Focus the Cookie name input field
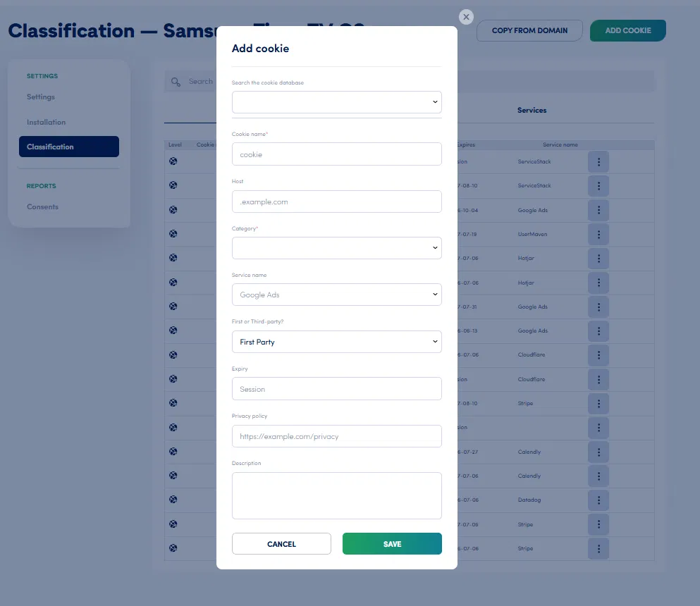The height and width of the screenshot is (606, 700). tap(337, 154)
